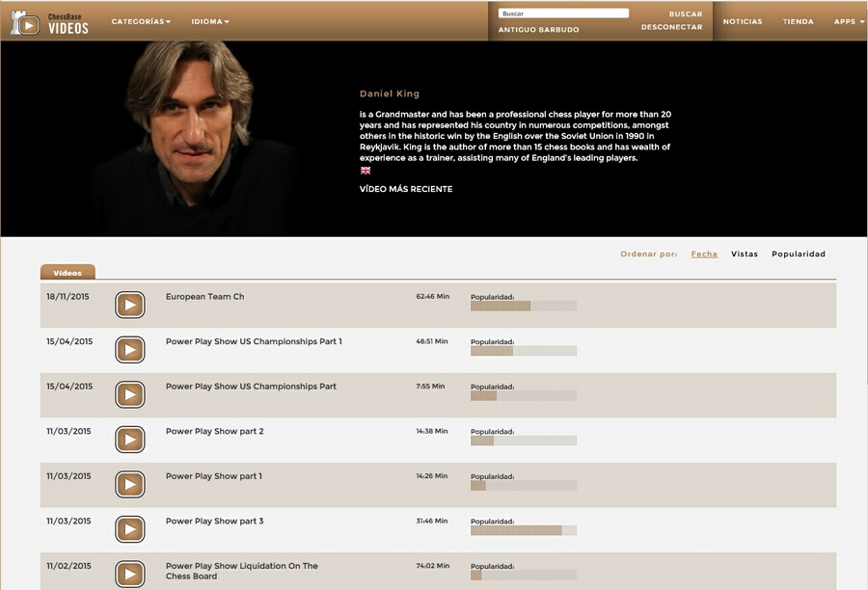The width and height of the screenshot is (868, 590).
Task: Open the Tienda shop page
Action: (799, 21)
